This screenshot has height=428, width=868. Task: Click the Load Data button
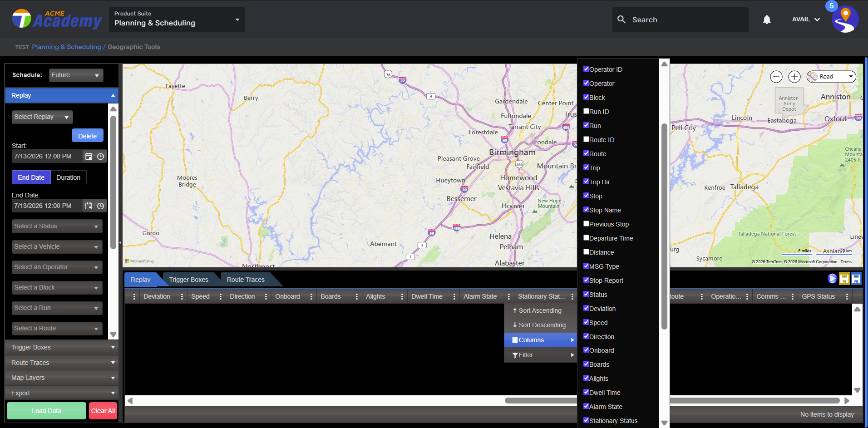coord(46,411)
